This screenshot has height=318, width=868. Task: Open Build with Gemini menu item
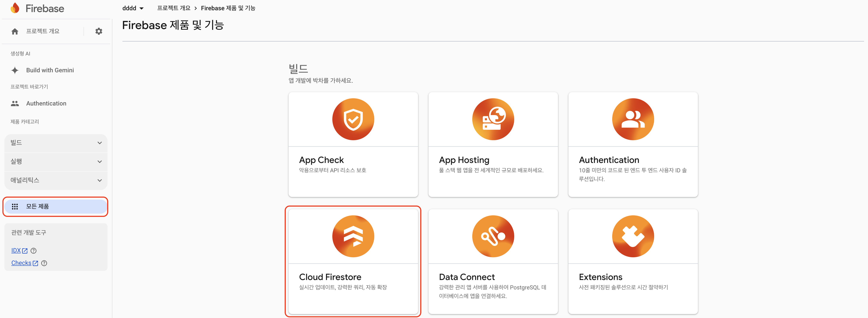tap(50, 70)
